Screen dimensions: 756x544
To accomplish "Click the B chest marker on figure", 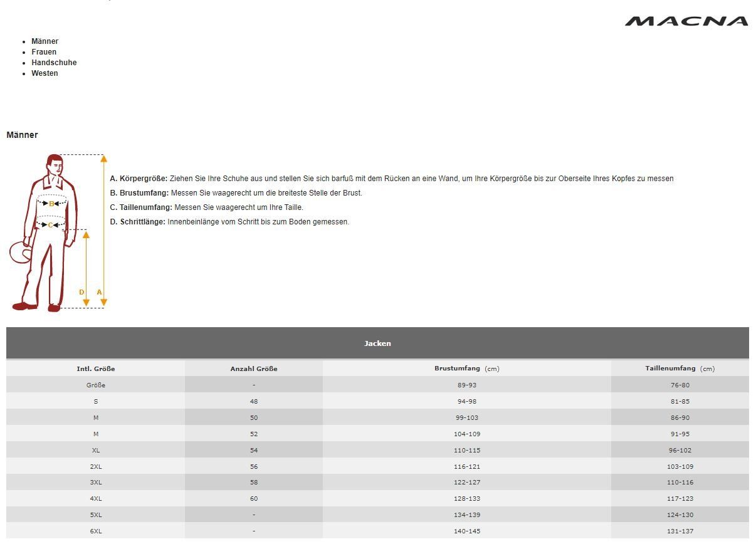I will 51,204.
